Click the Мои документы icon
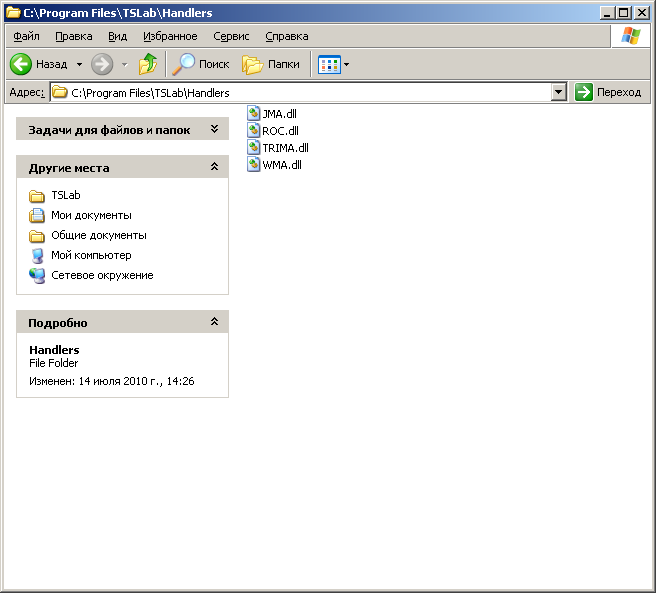This screenshot has height=593, width=656. 37,215
